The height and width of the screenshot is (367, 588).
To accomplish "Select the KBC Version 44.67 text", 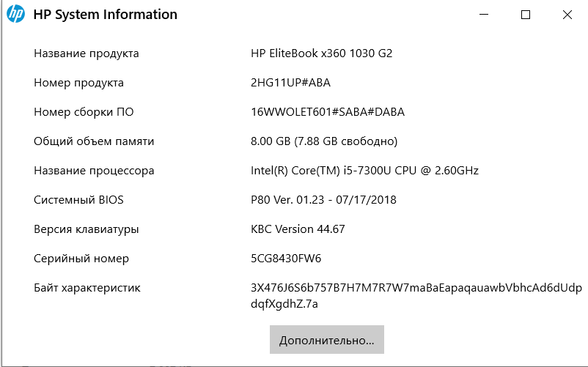I will [x=298, y=229].
